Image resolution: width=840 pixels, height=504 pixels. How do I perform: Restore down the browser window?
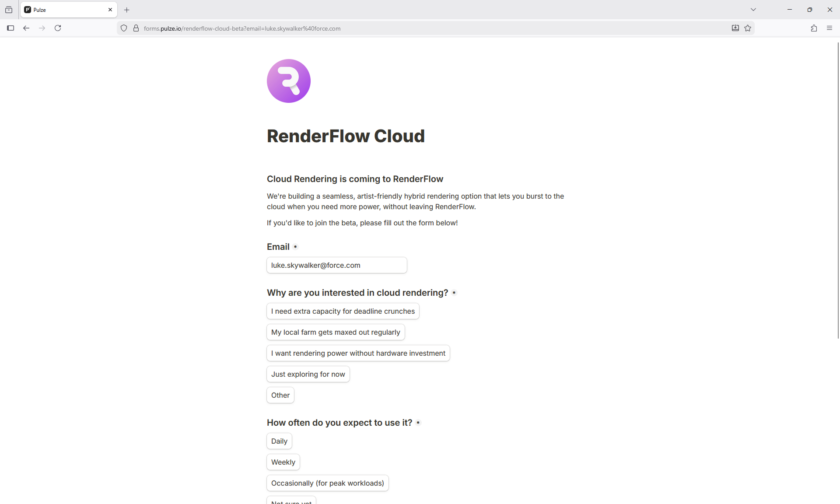pos(810,10)
